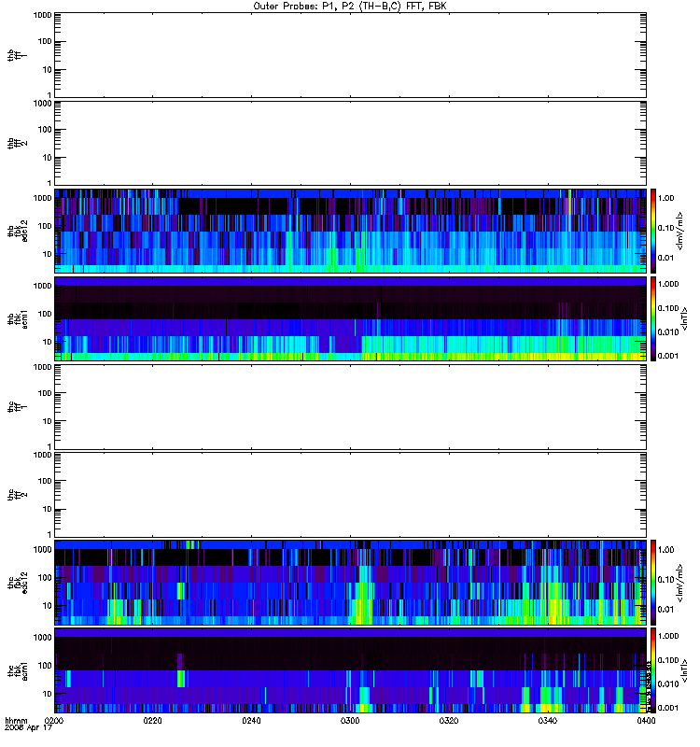Click the 'thb fbk edc12' y-axis title
Image resolution: width=700 pixels, height=747 pixels.
17,231
